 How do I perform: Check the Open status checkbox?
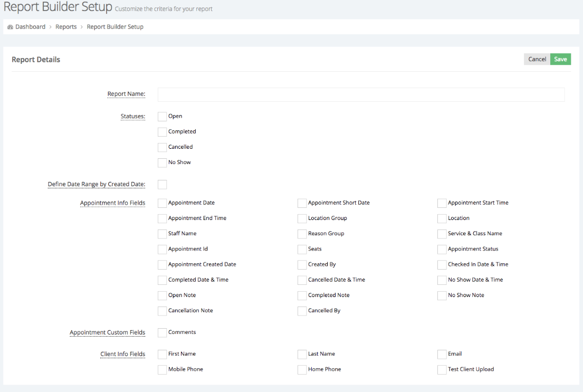pos(162,117)
